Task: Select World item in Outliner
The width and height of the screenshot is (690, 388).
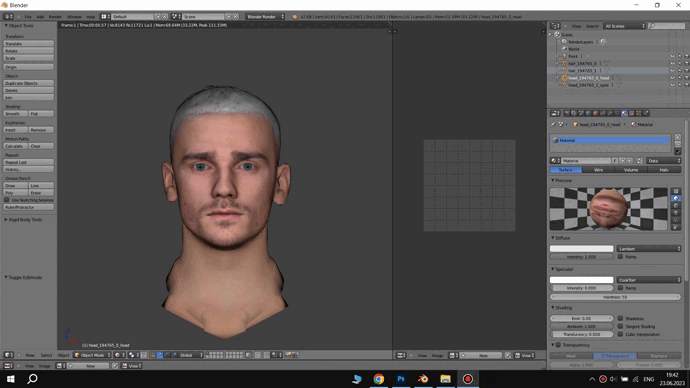Action: click(x=573, y=49)
